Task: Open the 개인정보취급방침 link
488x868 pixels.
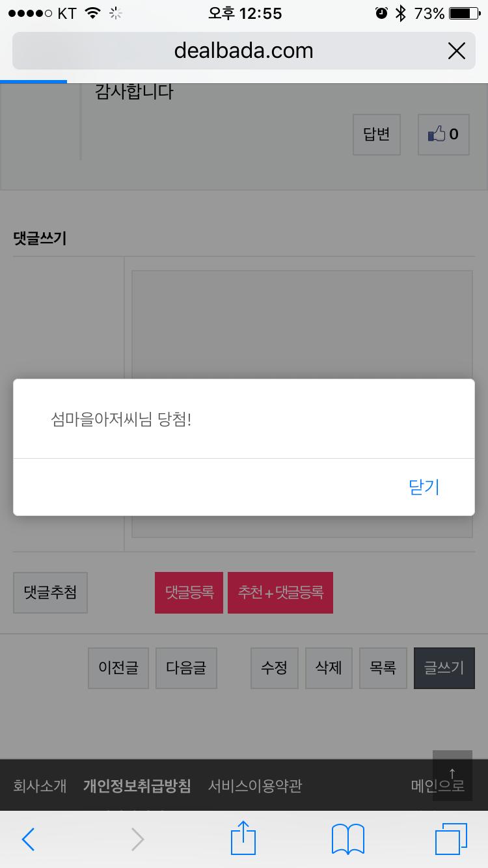Action: (x=137, y=786)
